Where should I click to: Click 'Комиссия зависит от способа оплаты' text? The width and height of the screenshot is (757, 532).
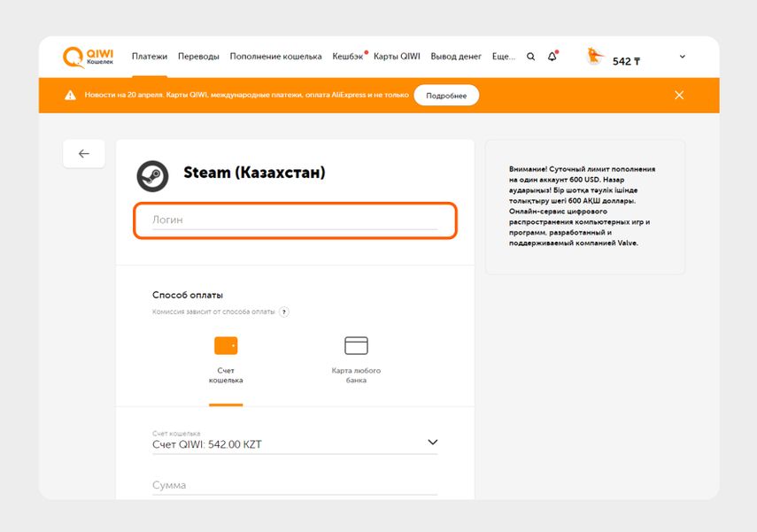pyautogui.click(x=213, y=312)
